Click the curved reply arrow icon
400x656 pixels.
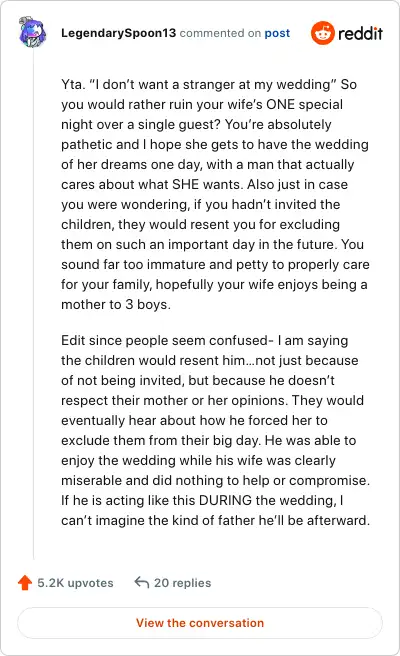pyautogui.click(x=141, y=582)
